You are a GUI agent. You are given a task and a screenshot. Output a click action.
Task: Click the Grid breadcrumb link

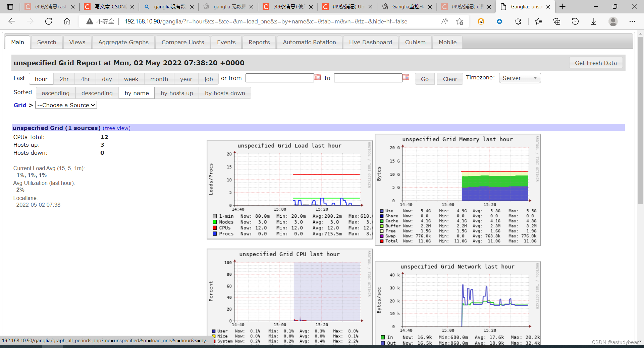pos(20,105)
